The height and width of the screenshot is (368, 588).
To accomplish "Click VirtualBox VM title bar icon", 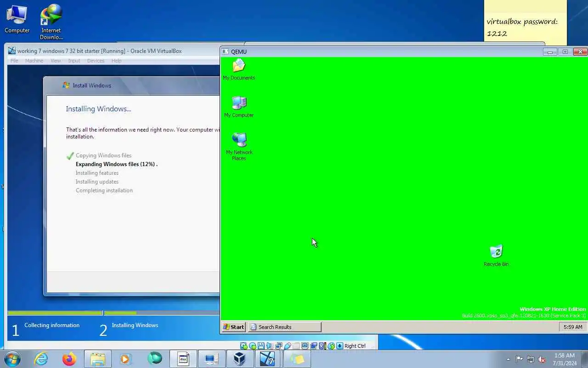I will [12, 51].
